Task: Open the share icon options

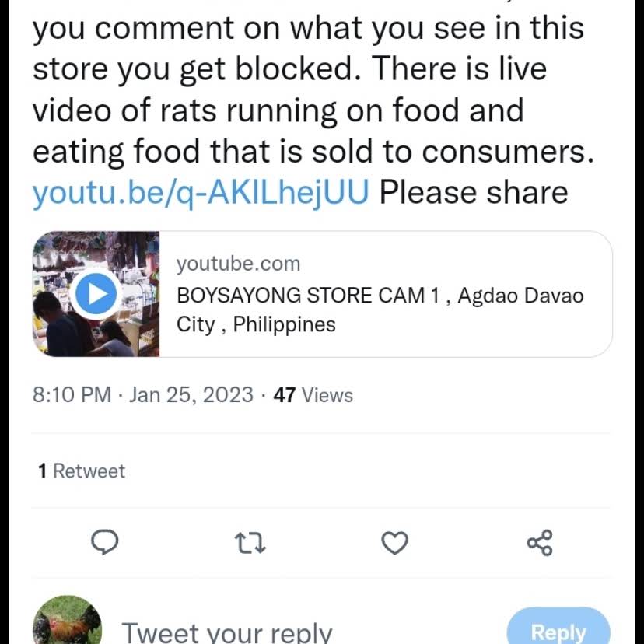Action: click(x=540, y=542)
